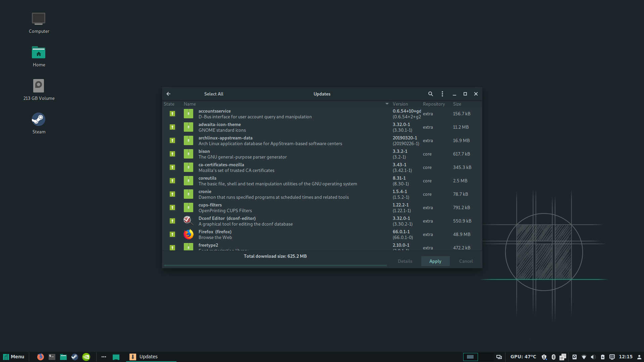Toggle update state for Firefox
This screenshot has height=362, width=644.
click(172, 234)
